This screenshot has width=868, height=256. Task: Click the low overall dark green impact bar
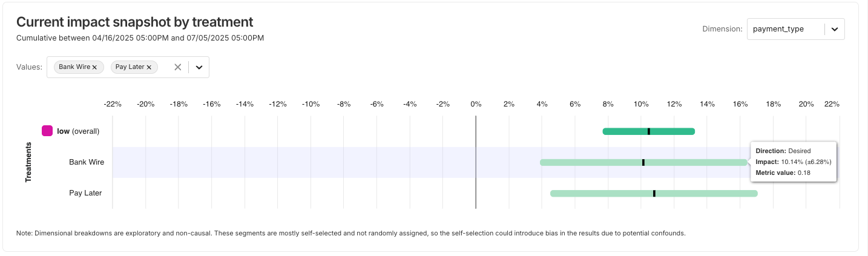pos(623,131)
